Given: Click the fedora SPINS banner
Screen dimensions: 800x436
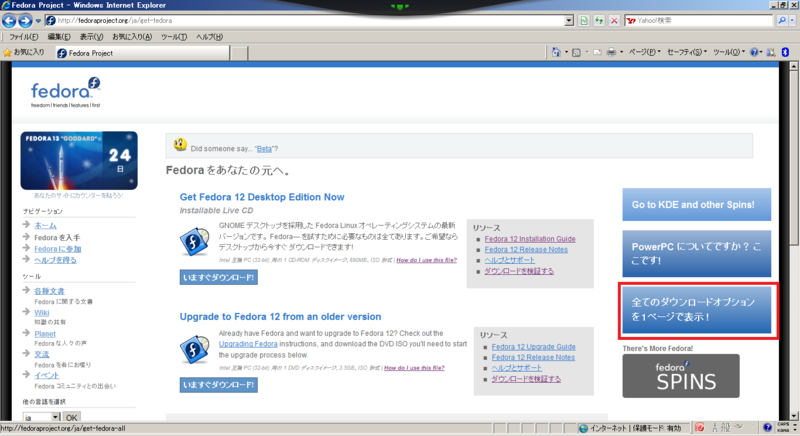Looking at the screenshot, I should point(681,376).
